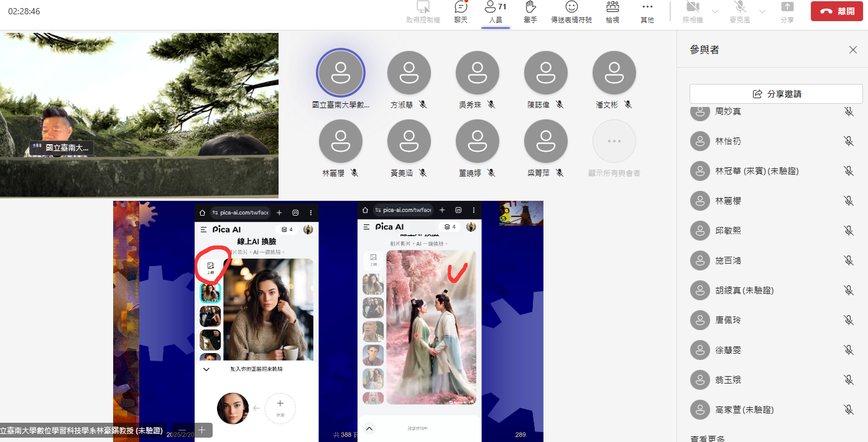The height and width of the screenshot is (442, 868).
Task: Select participant 林怡礽 in the list
Action: click(772, 141)
